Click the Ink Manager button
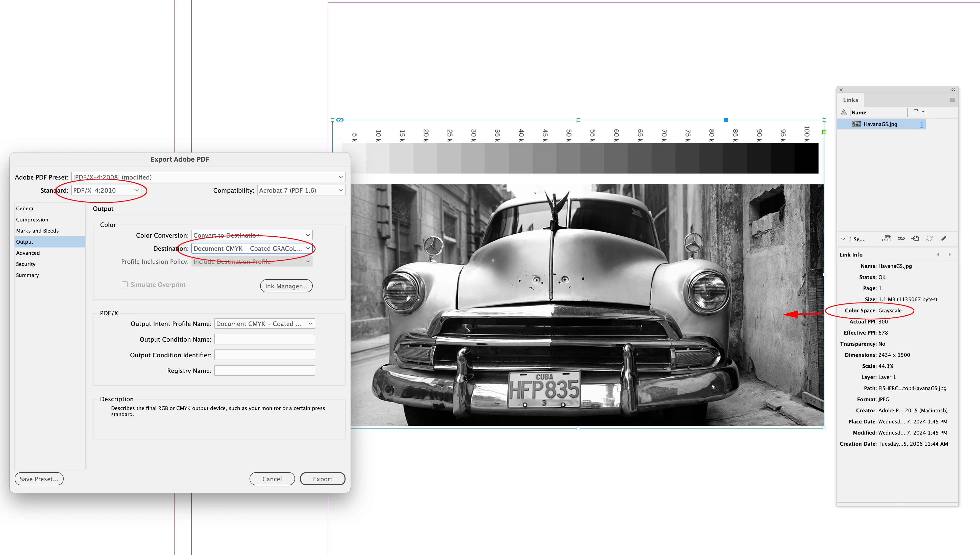Viewport: 980px width, 555px height. pyautogui.click(x=286, y=286)
